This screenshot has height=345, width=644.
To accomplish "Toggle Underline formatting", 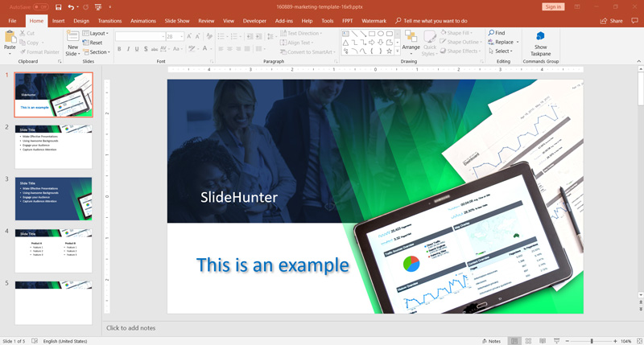I will tap(137, 49).
